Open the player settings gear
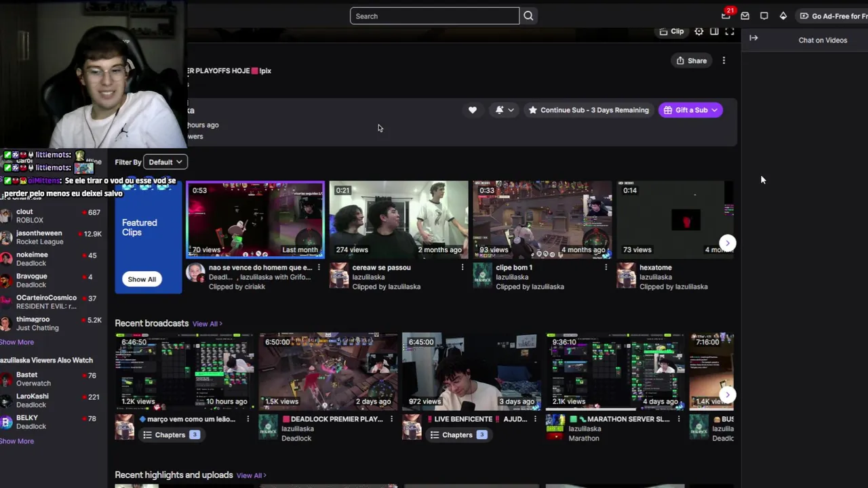This screenshot has height=488, width=868. tap(699, 32)
